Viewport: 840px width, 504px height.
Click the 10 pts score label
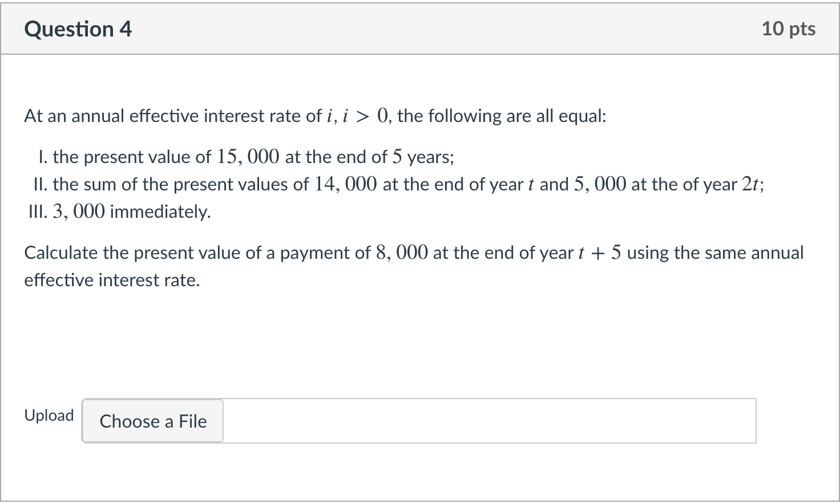pos(789,29)
